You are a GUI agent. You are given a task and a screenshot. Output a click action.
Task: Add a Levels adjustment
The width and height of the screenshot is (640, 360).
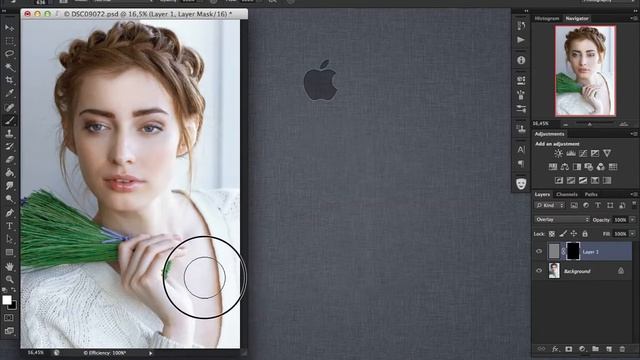(x=571, y=153)
